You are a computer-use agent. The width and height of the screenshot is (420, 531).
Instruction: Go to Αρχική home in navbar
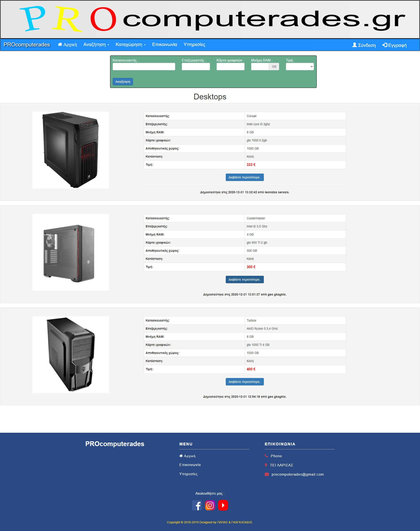67,44
